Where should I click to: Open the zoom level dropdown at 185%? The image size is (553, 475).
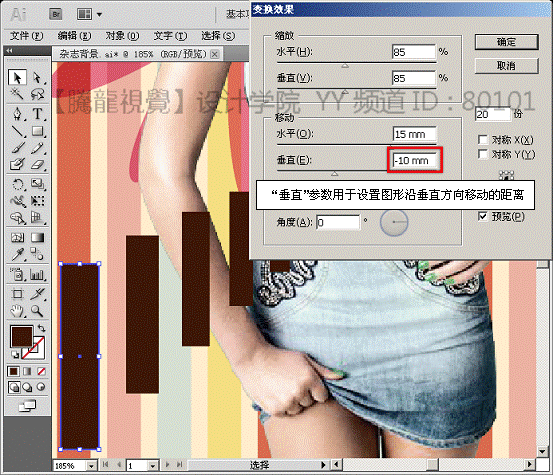(x=92, y=466)
